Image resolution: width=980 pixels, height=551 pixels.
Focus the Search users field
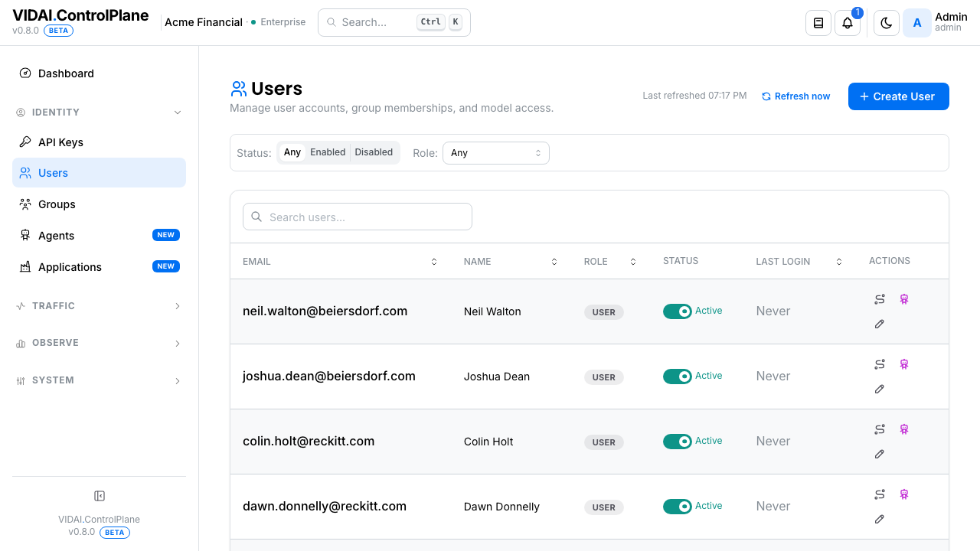[358, 217]
